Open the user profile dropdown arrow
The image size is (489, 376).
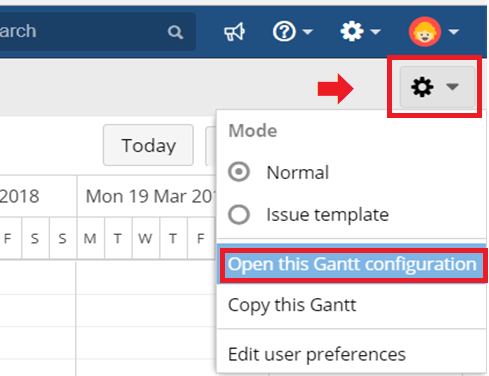click(x=454, y=32)
